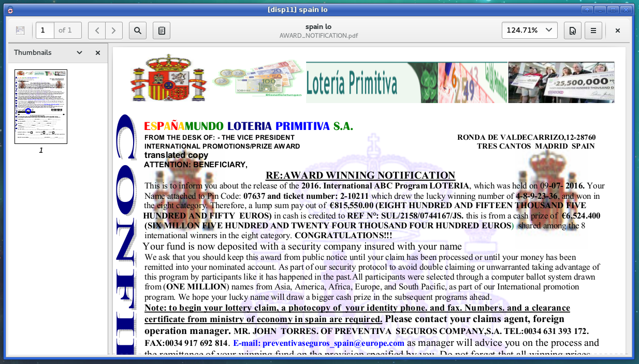Click the 25,500,000 cheque photo
This screenshot has width=639, height=364.
tap(561, 82)
